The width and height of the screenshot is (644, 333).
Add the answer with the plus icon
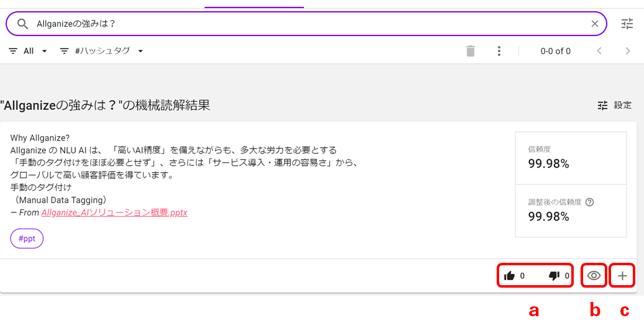click(x=622, y=275)
